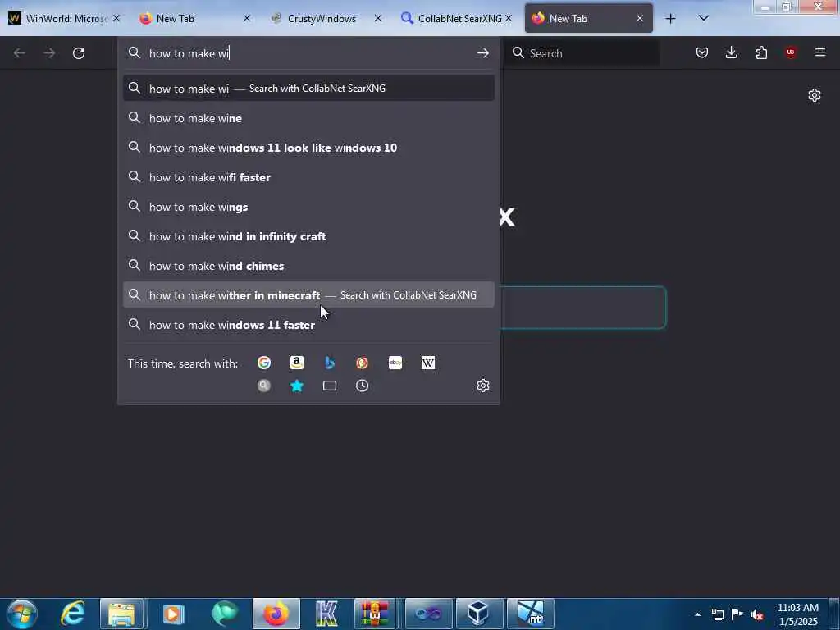Search this time with CollabNet SearXNG icon
840x630 pixels.
click(264, 386)
